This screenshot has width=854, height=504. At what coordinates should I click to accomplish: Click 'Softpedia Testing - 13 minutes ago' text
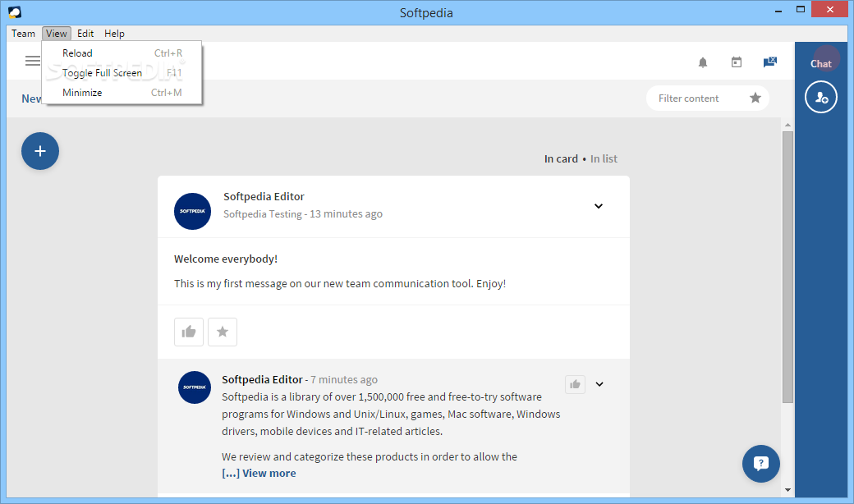coord(303,214)
